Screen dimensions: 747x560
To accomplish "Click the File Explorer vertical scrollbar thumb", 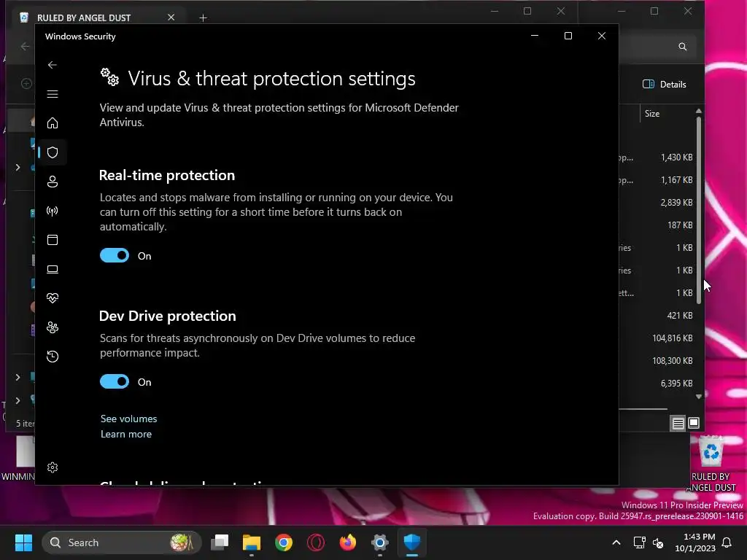I will click(x=698, y=209).
